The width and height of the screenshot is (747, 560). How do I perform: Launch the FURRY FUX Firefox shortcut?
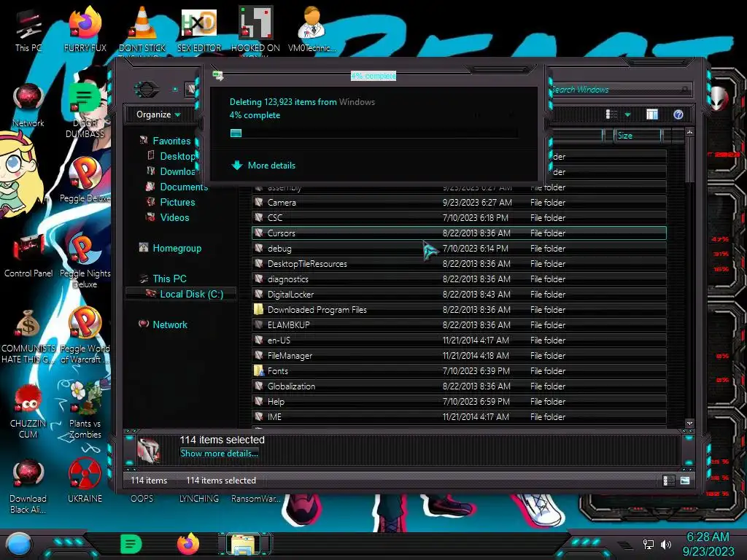pos(85,29)
